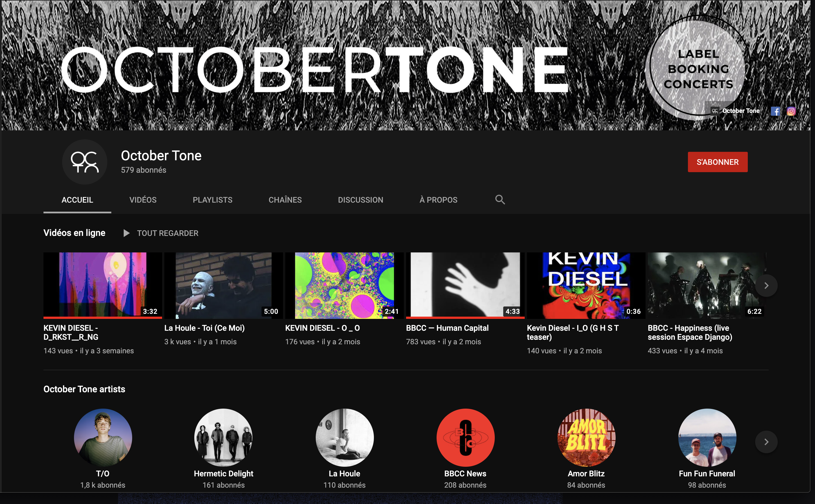Open the BBCC — Human Capital title

click(x=447, y=328)
